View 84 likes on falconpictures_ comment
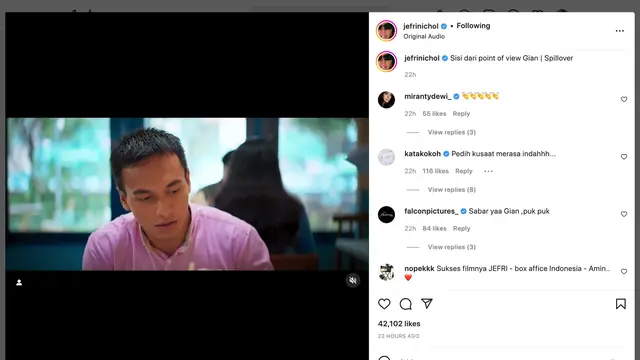The width and height of the screenshot is (640, 360). [434, 229]
